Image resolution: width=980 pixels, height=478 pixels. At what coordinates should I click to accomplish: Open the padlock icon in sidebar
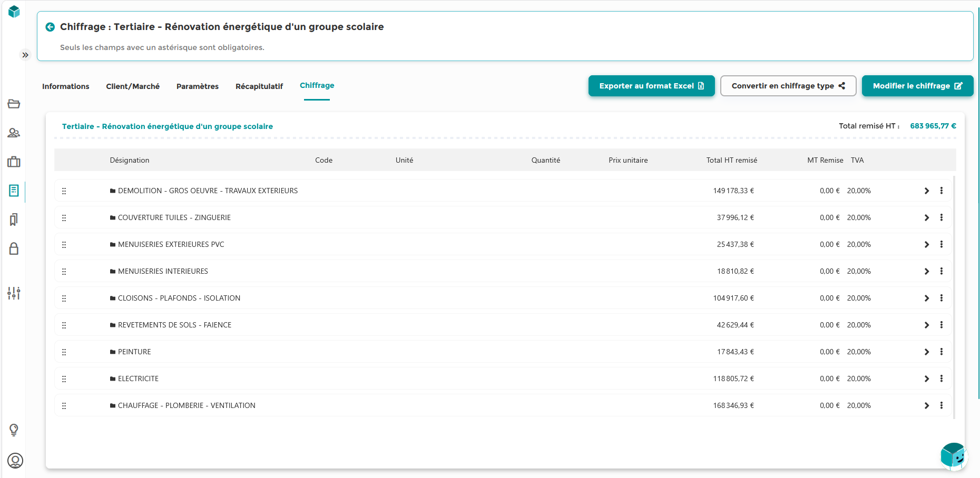coord(14,248)
